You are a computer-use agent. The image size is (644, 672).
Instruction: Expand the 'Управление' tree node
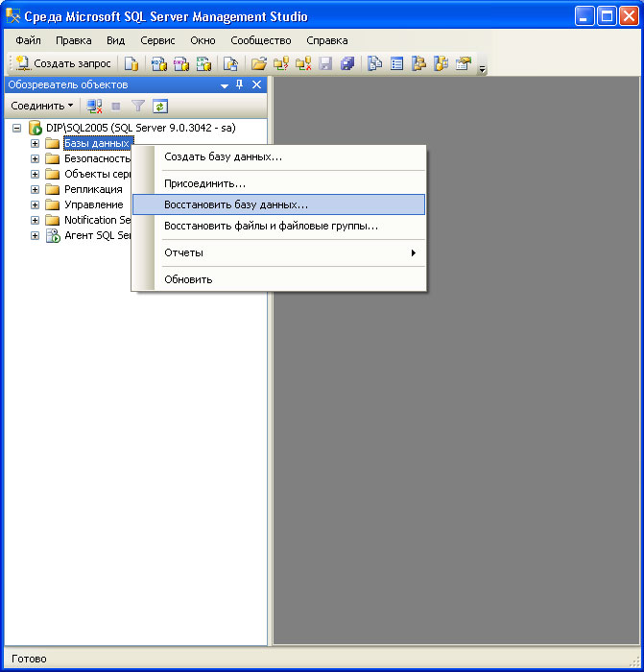tap(36, 204)
